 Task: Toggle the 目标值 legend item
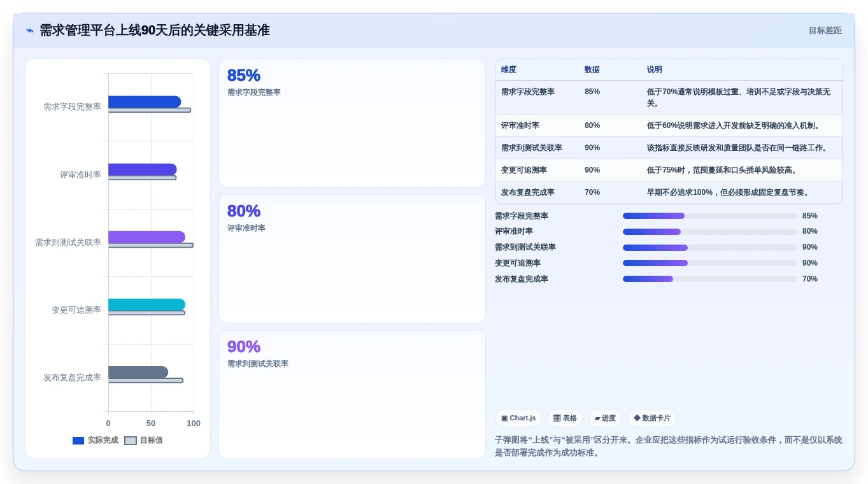coord(144,440)
